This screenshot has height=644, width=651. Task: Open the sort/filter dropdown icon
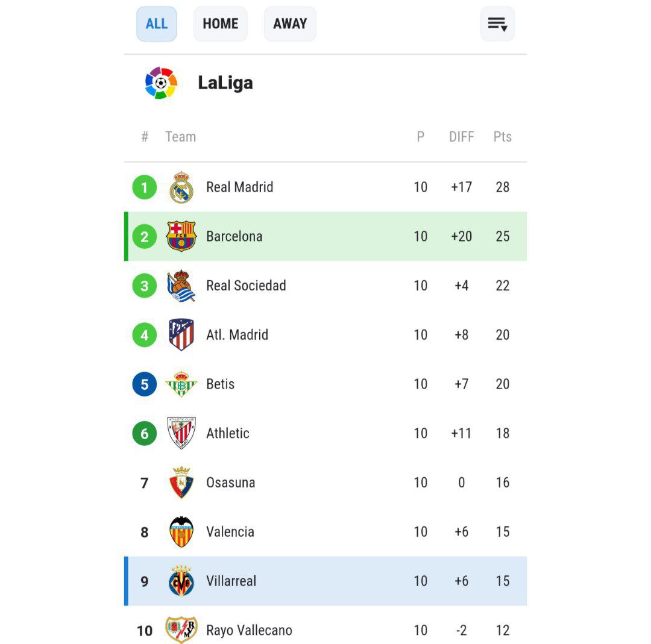coord(497,23)
